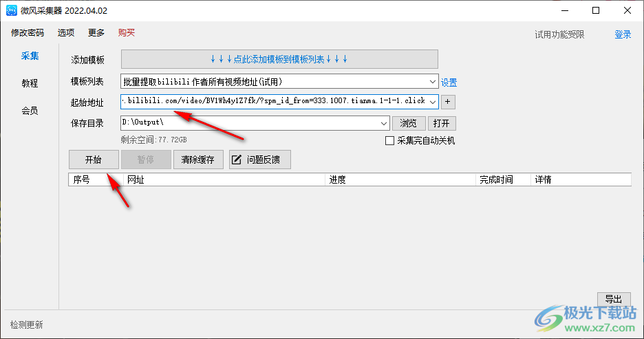Screen dimensions: 644x339
Task: Click the plus button beside 起始地址
Action: [x=448, y=102]
